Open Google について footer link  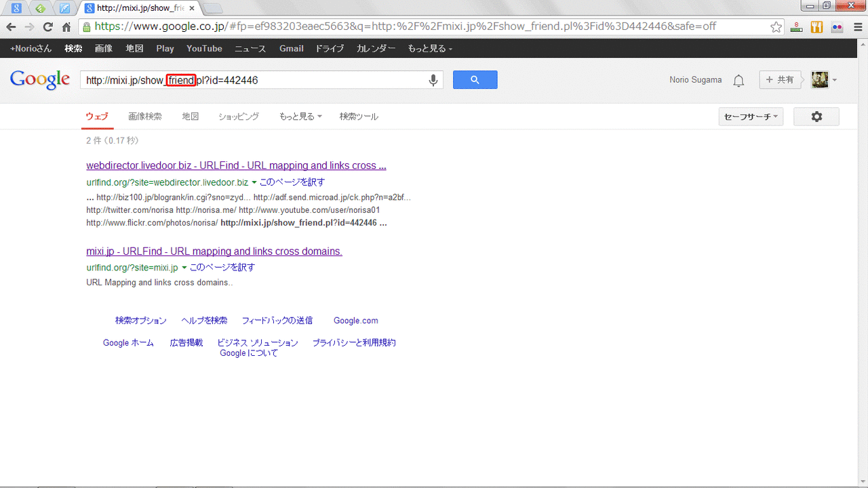click(x=249, y=353)
